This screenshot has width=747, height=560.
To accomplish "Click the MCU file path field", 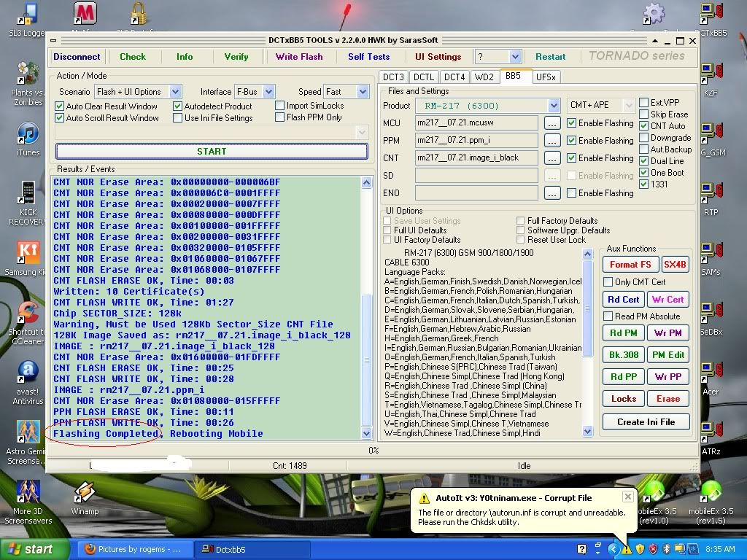I will click(x=476, y=123).
